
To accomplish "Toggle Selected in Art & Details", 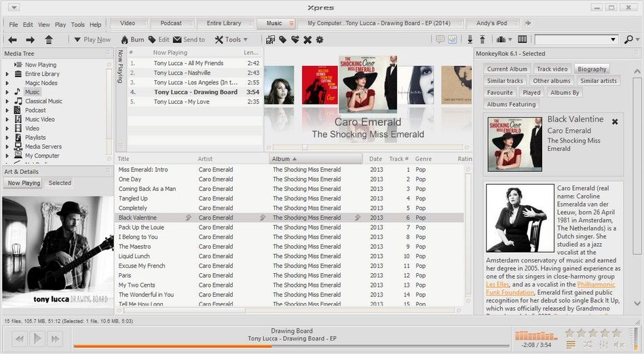I will (60, 183).
